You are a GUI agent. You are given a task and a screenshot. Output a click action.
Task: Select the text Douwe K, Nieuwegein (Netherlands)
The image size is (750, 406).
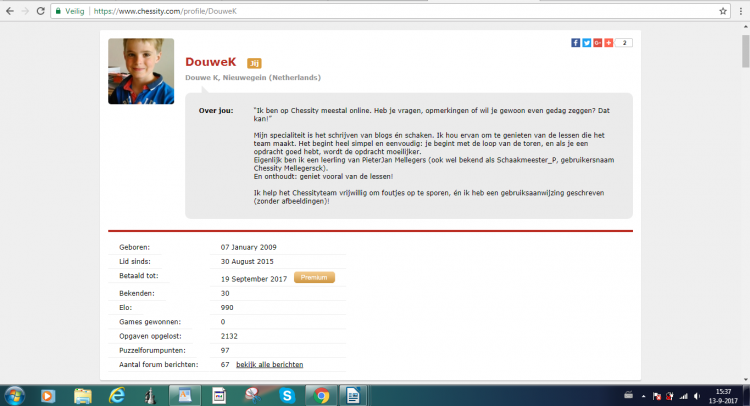point(253,77)
